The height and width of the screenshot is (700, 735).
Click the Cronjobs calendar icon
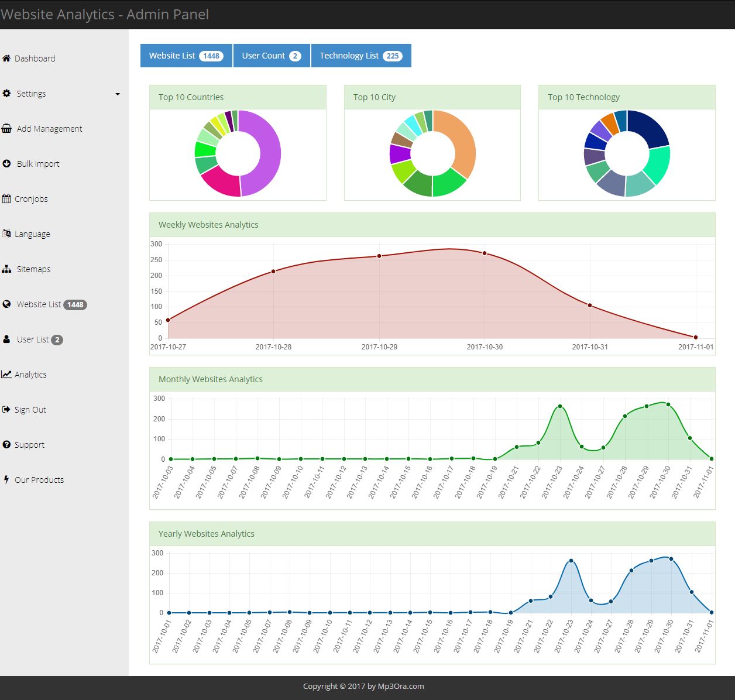click(6, 199)
